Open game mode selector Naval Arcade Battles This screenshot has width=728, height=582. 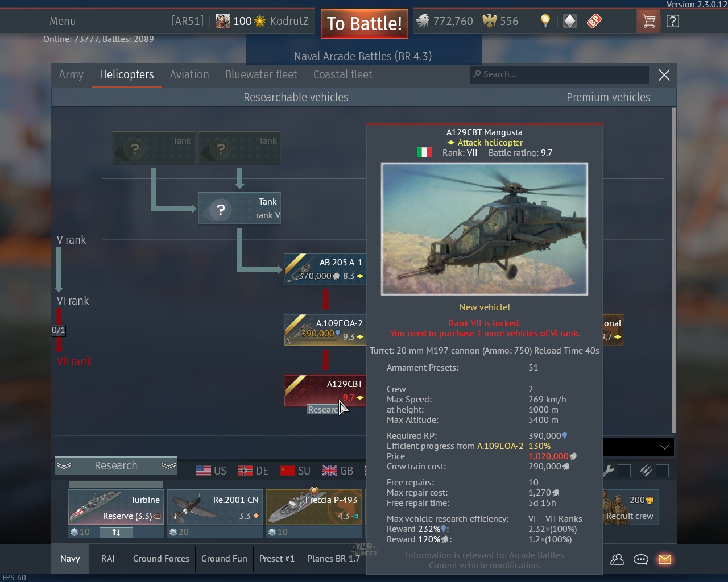(363, 56)
